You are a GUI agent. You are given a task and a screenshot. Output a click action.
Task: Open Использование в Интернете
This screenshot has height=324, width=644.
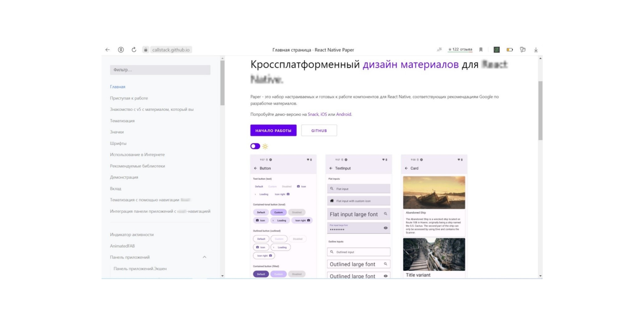pyautogui.click(x=137, y=155)
